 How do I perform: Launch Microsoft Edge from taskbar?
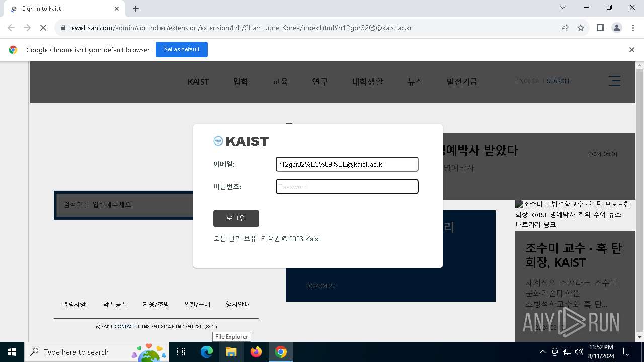click(x=207, y=352)
